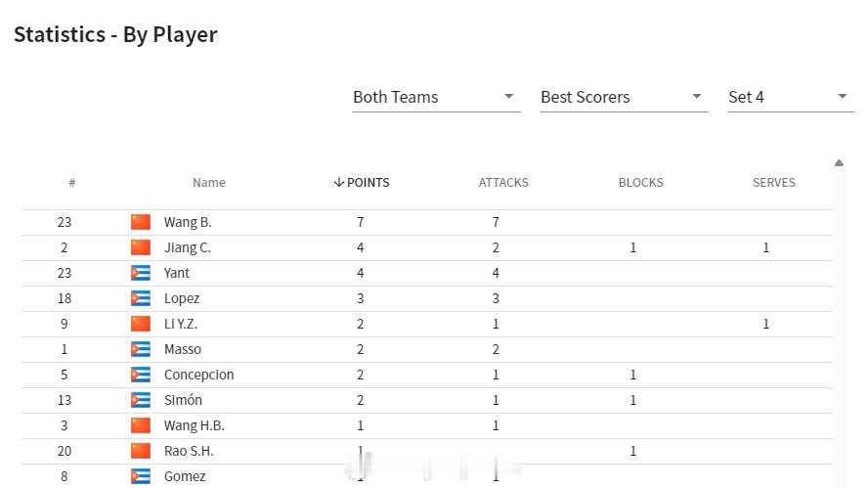Image resolution: width=868 pixels, height=488 pixels.
Task: Click the China flag beside Li Y.Z.
Action: [x=141, y=324]
